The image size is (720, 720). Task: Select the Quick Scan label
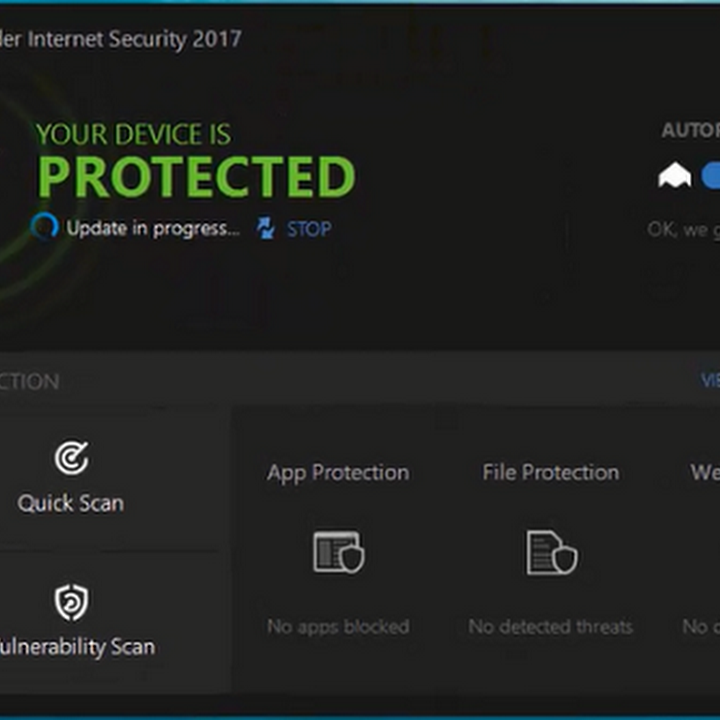click(71, 503)
